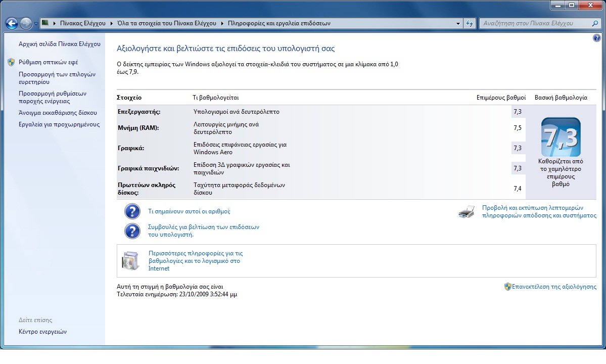Screen dimensions: 606x364
Task: Click the Μνήμη (RAM) subscore 7,5
Action: point(518,128)
